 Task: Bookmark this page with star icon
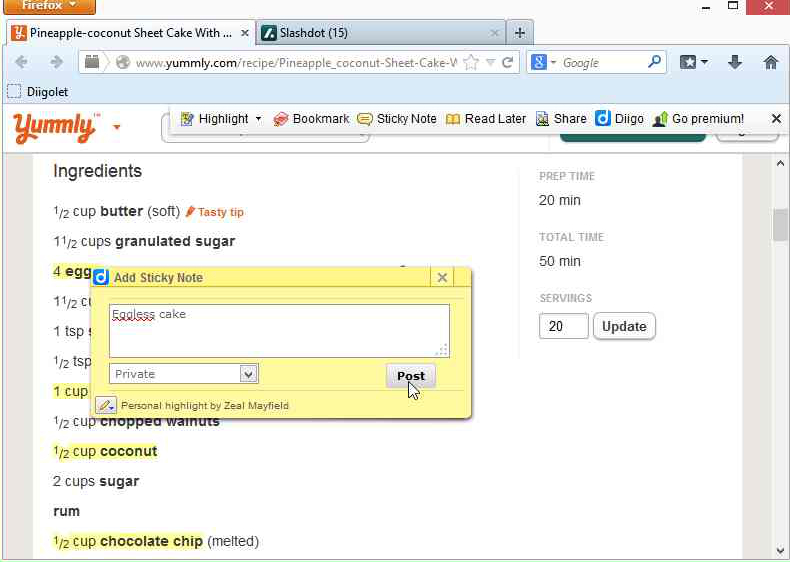pos(471,63)
